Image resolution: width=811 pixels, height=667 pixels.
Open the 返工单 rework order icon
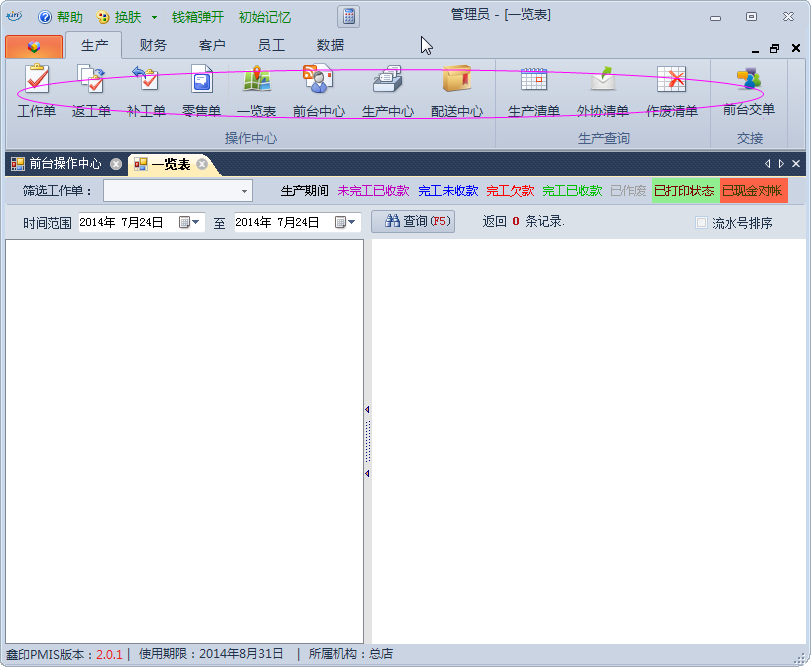(x=91, y=91)
